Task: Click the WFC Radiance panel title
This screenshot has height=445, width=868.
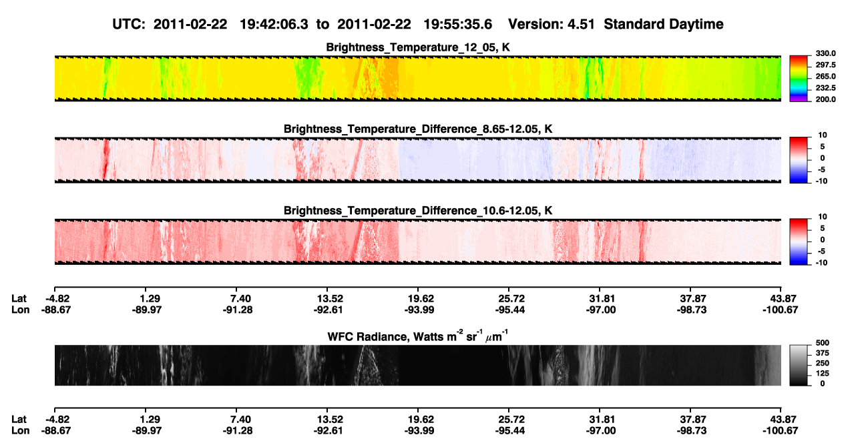Action: click(x=418, y=336)
